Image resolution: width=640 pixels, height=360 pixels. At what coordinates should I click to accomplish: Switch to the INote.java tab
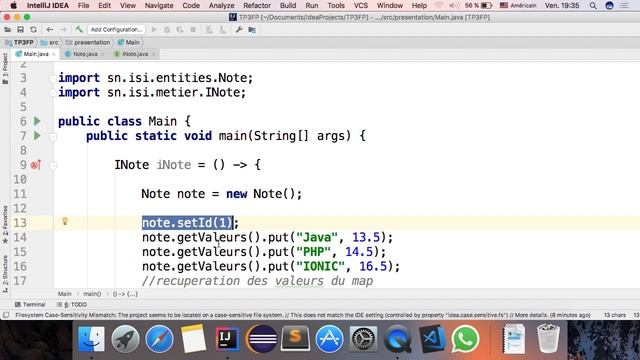tap(135, 54)
